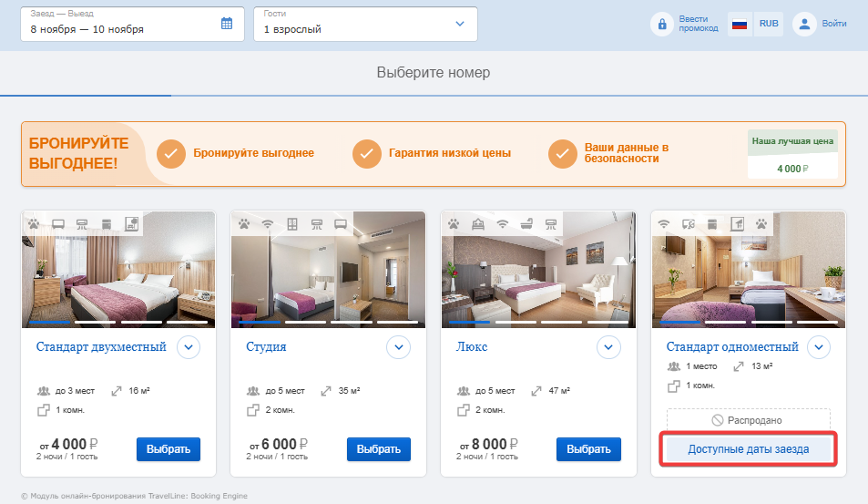Viewport: 868px width, 504px height.
Task: Click the promo code lock icon
Action: coord(662,25)
